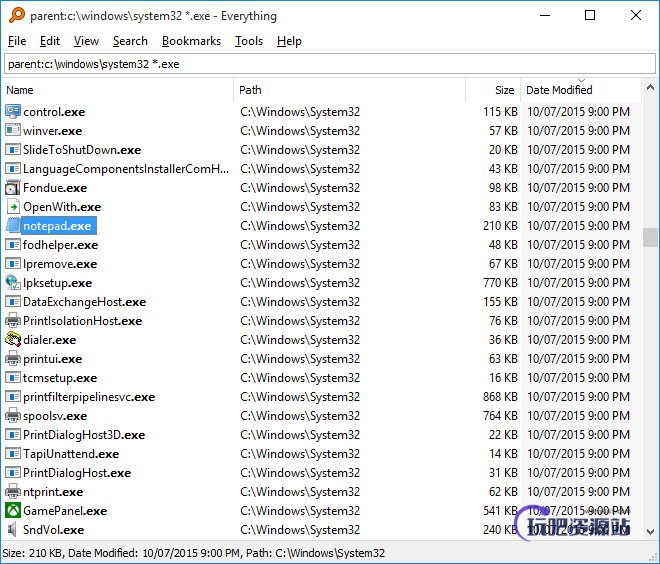Select the SlideToShutDown.exe file name
The image size is (660, 564).
(82, 150)
